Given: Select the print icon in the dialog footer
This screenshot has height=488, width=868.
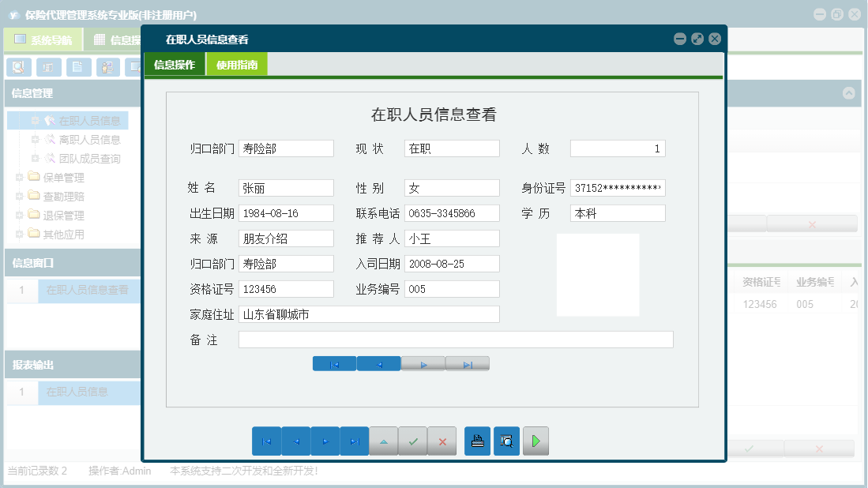Looking at the screenshot, I should tap(477, 441).
